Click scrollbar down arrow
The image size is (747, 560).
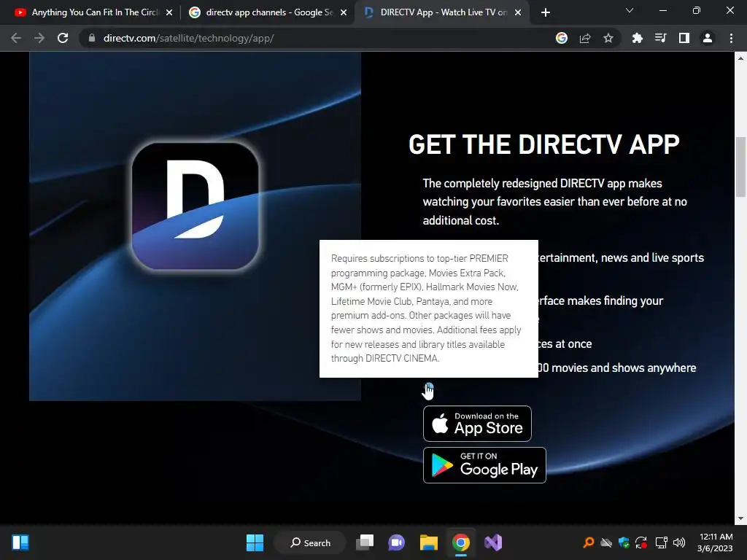point(740,518)
